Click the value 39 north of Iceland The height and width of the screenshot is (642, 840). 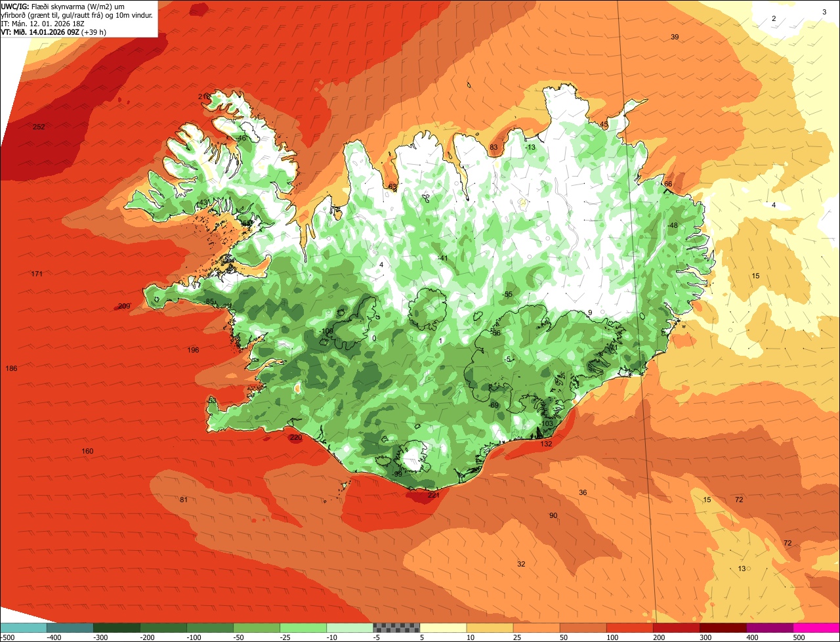[x=675, y=37]
